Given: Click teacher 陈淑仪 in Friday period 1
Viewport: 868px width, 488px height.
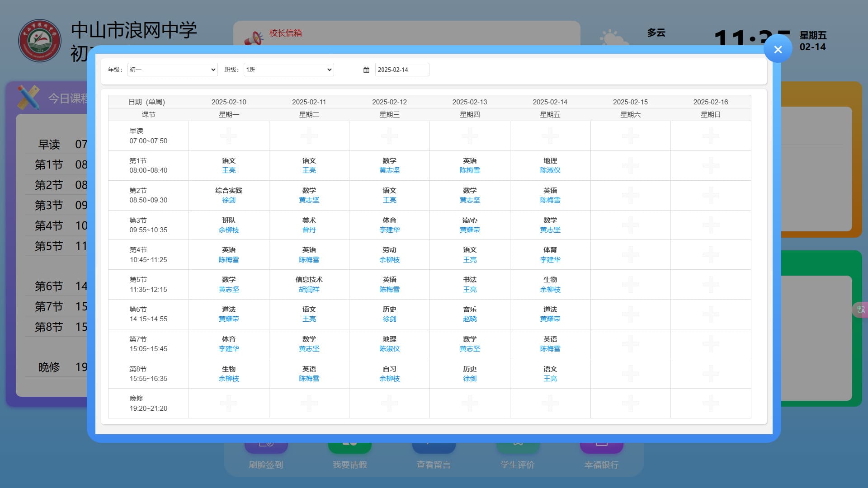Looking at the screenshot, I should coord(550,170).
